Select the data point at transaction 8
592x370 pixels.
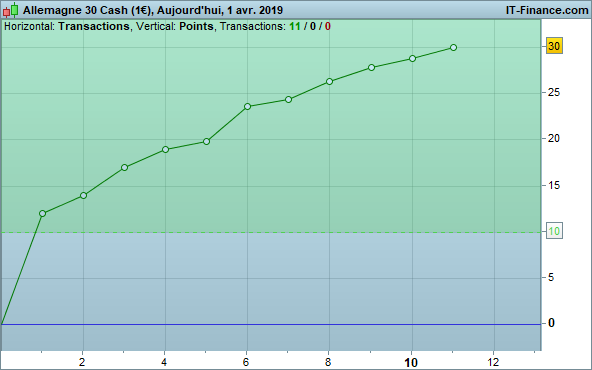click(330, 82)
